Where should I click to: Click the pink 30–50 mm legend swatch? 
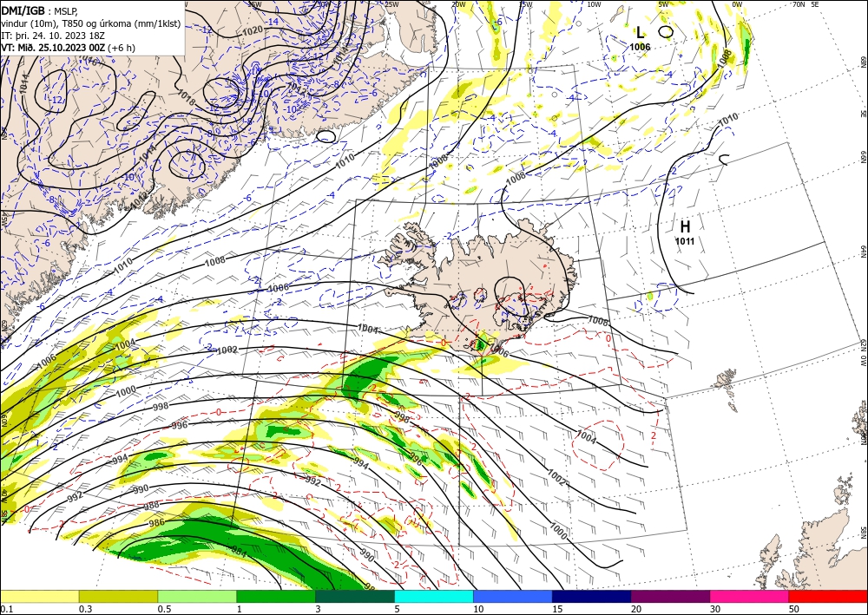[750, 596]
